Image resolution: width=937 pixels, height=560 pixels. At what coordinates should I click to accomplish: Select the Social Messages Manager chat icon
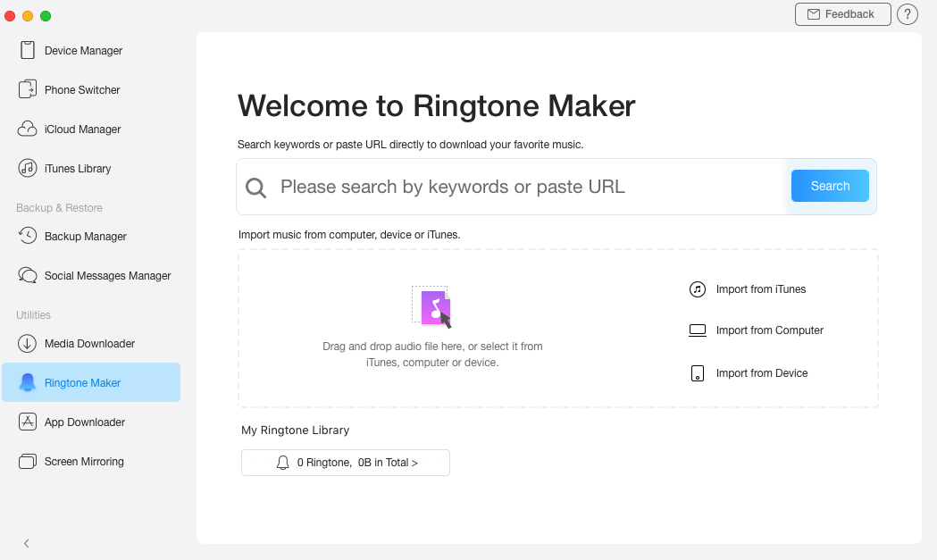coord(28,276)
